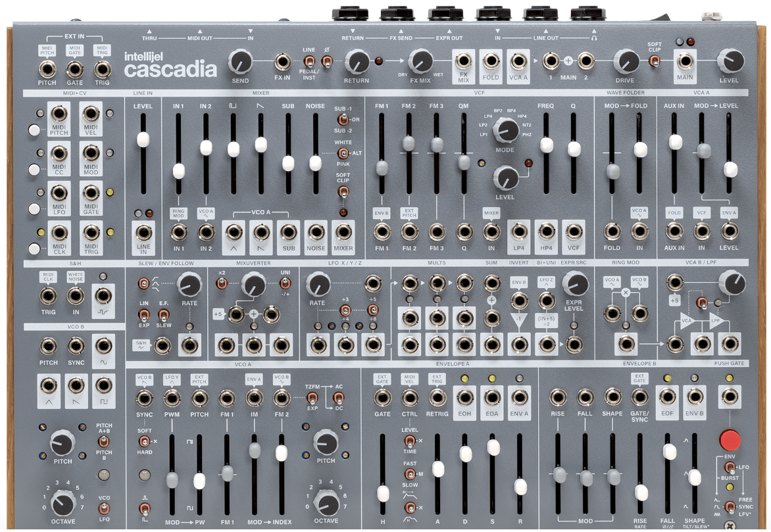Toggle the ENV / LFO / BURST switch
771x532 pixels.
[x=730, y=467]
